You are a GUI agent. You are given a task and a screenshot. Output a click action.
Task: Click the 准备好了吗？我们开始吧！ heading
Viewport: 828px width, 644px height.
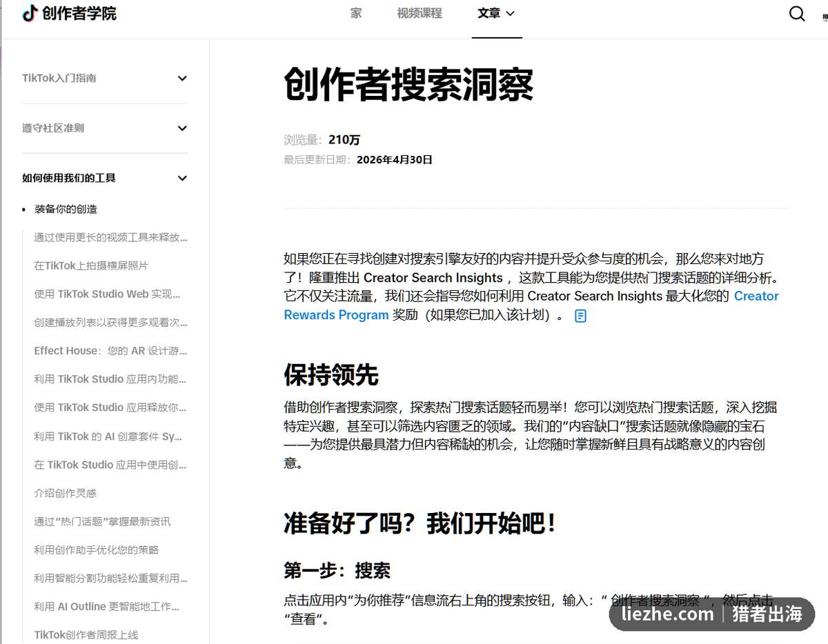click(x=420, y=523)
